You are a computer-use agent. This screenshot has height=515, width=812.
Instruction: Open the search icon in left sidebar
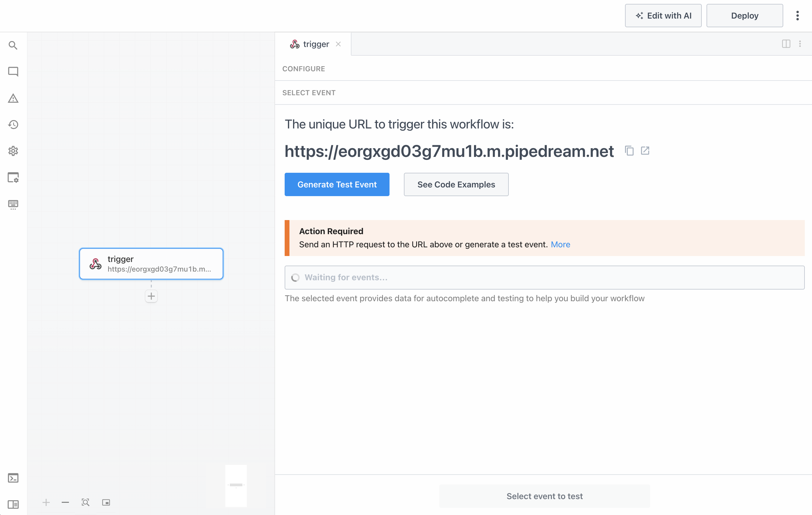13,45
